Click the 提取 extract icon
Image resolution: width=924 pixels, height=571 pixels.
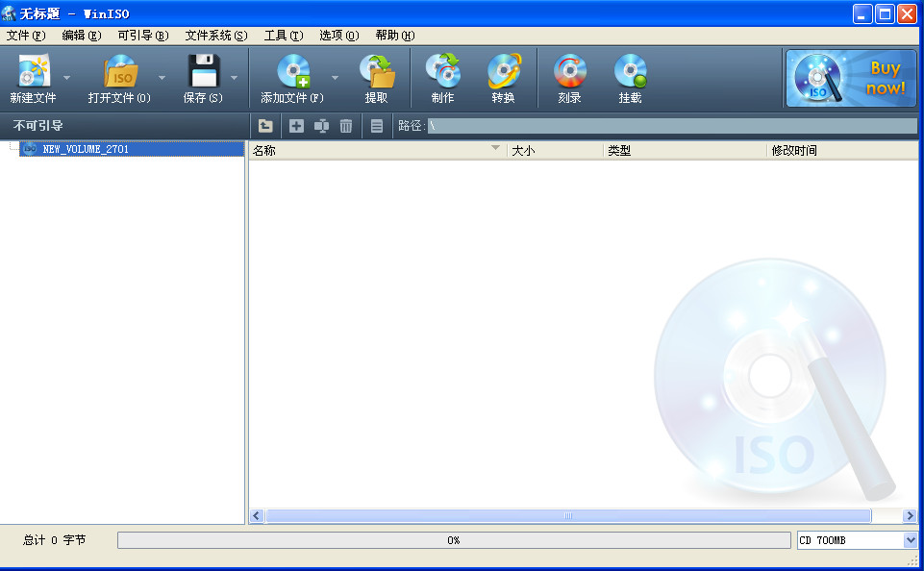(377, 71)
